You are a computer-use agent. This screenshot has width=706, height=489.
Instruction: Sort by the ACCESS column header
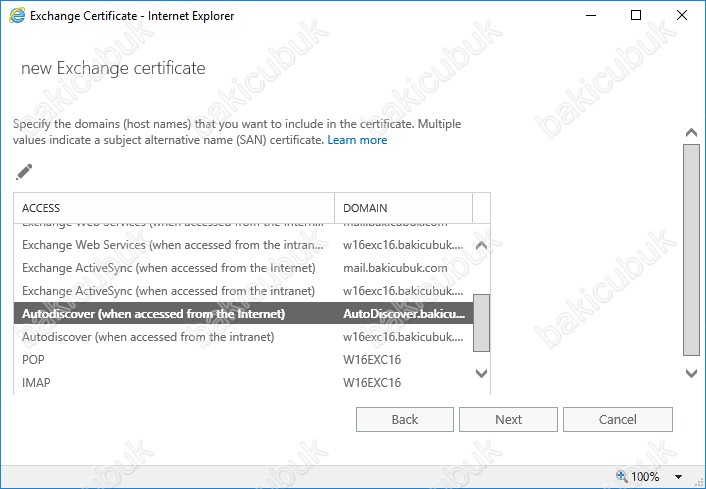click(174, 208)
